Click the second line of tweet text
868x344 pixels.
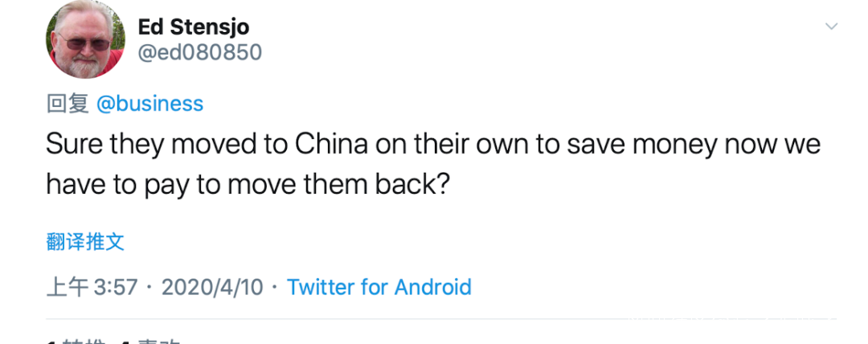click(x=247, y=185)
